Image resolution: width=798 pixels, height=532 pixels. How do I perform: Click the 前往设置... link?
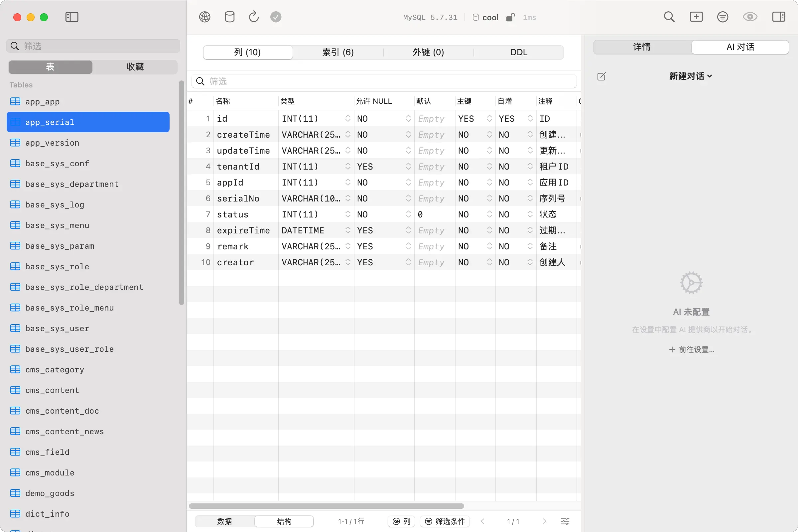click(692, 349)
